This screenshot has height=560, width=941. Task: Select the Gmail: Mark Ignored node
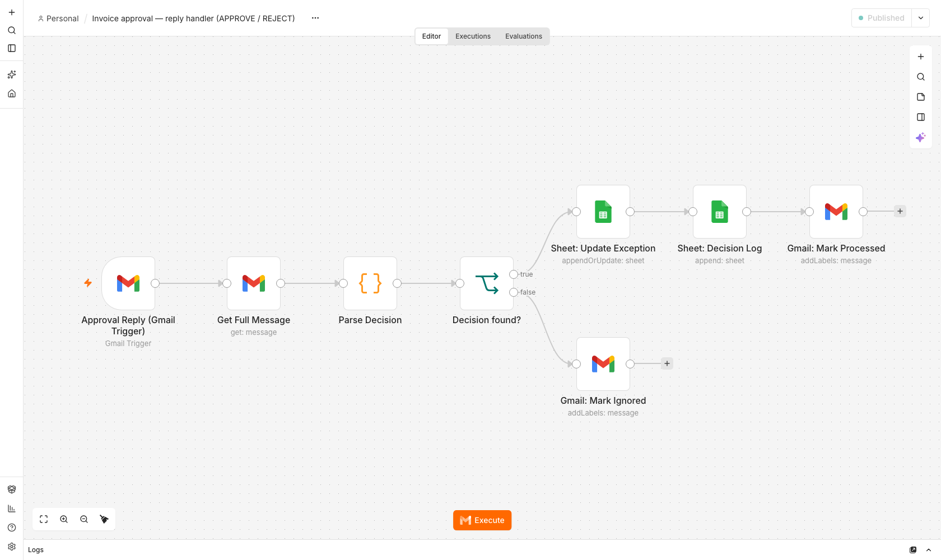pos(603,364)
